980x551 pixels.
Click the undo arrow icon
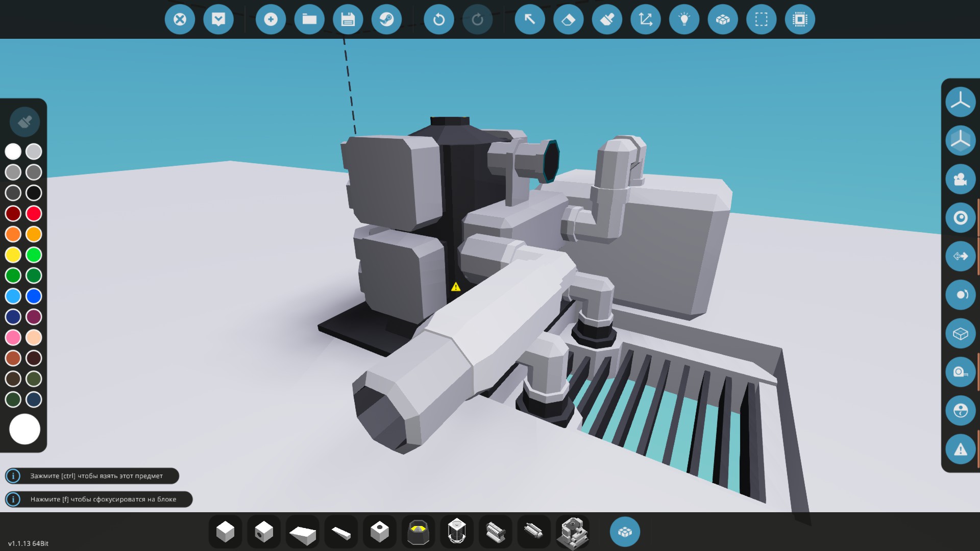(438, 19)
